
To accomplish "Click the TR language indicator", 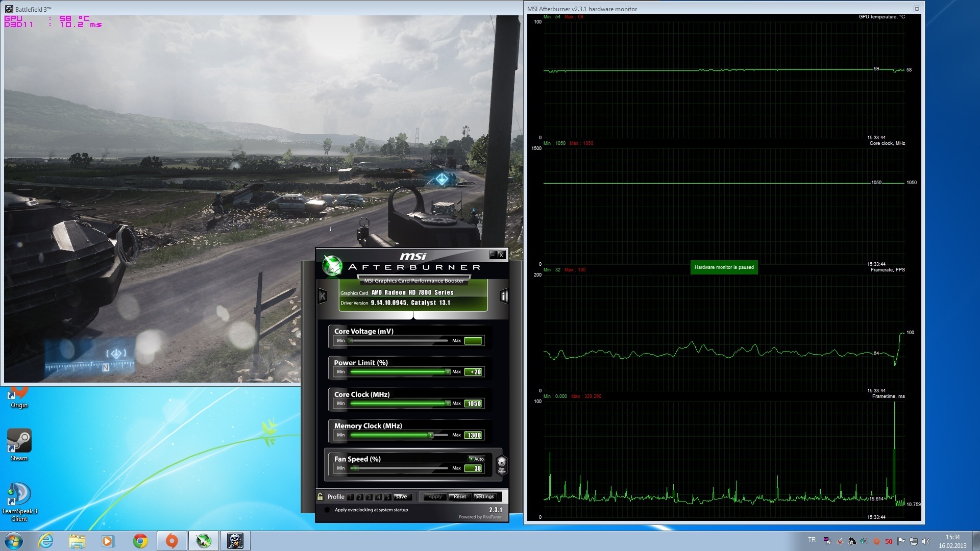I will point(812,540).
